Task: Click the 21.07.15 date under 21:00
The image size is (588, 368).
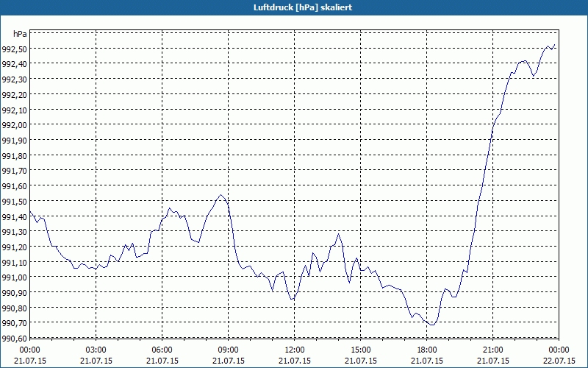Action: pos(492,361)
